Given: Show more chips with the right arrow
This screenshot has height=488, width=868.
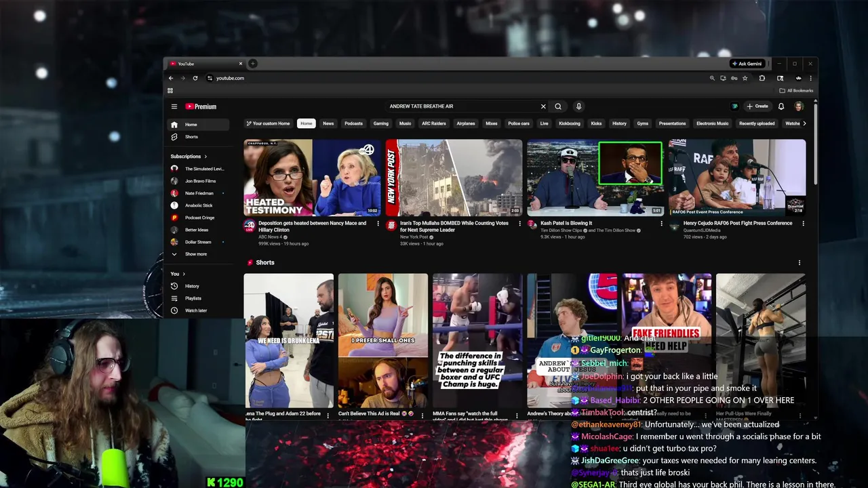Looking at the screenshot, I should pyautogui.click(x=804, y=123).
